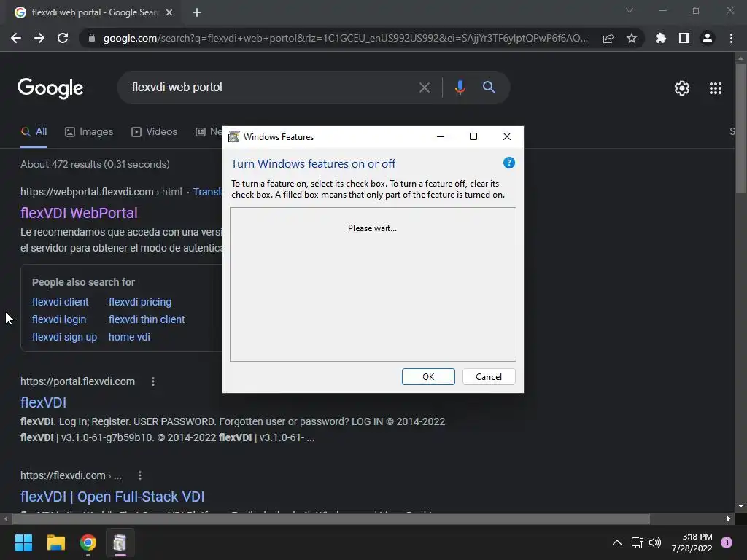The image size is (747, 560).
Task: Search for flexvdi client suggestion
Action: pyautogui.click(x=60, y=302)
